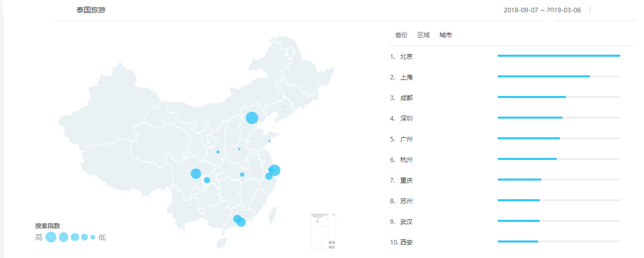
Task: Click the largest circle in the 搜索指数 legend
Action: (51, 237)
